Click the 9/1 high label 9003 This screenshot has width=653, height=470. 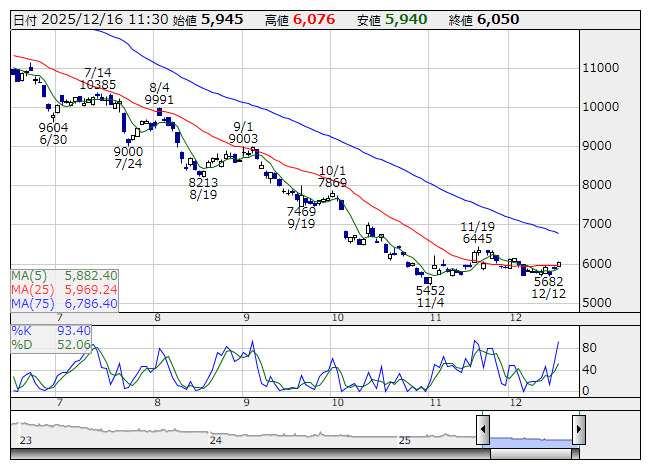243,139
